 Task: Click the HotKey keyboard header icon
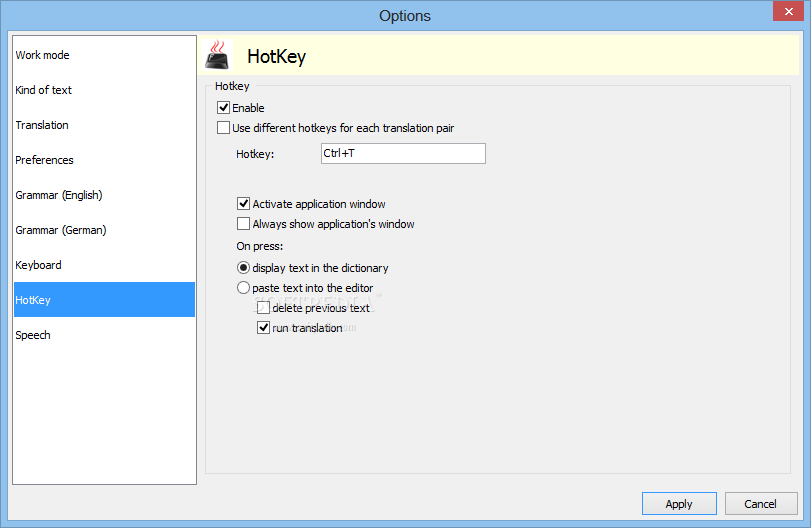tap(217, 55)
